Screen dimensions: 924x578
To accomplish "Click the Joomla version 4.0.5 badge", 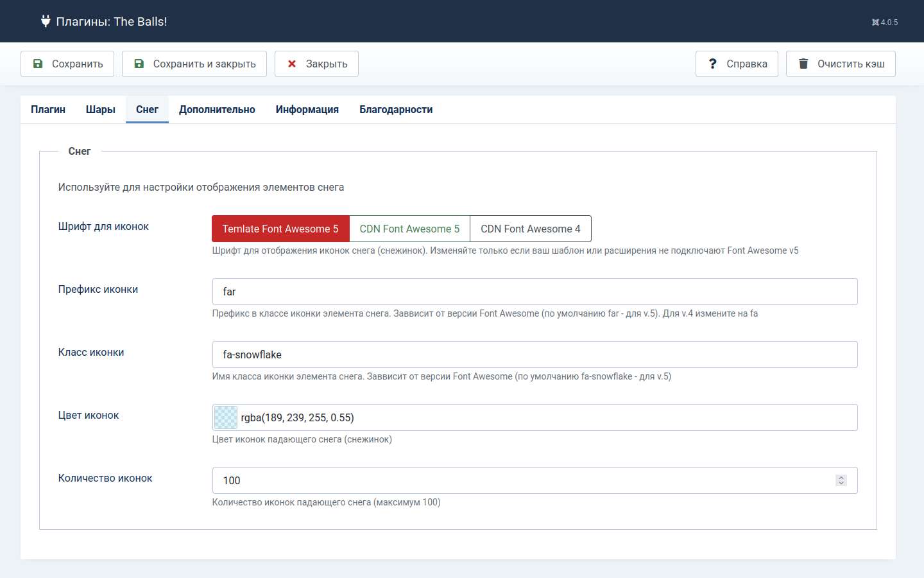I will click(884, 22).
